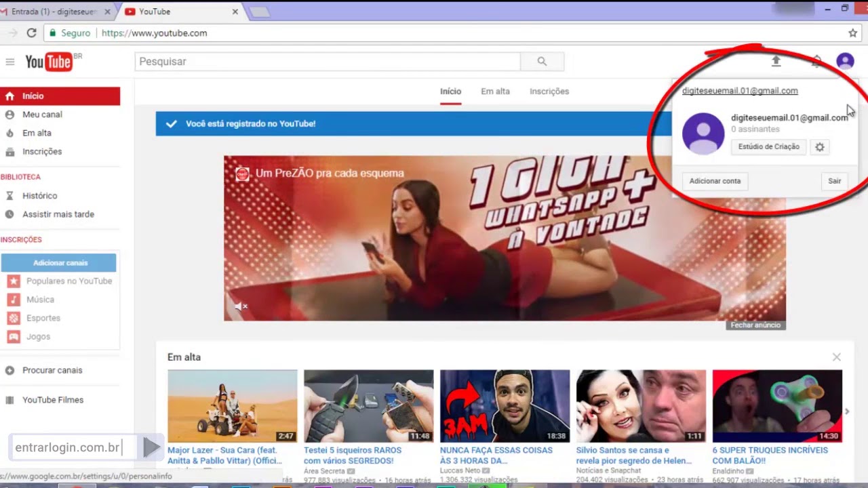Close the Em alta shelf
868x488 pixels.
click(x=837, y=357)
